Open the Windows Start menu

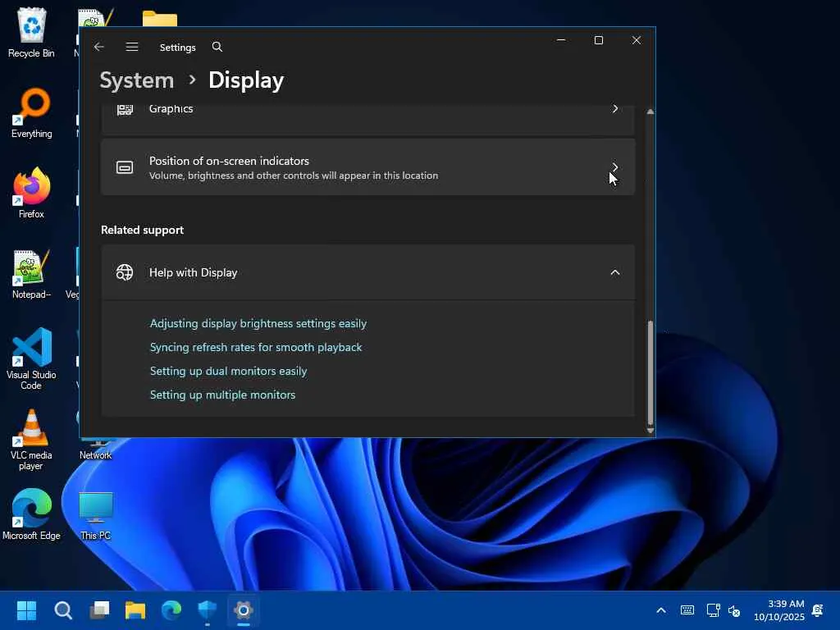point(26,610)
